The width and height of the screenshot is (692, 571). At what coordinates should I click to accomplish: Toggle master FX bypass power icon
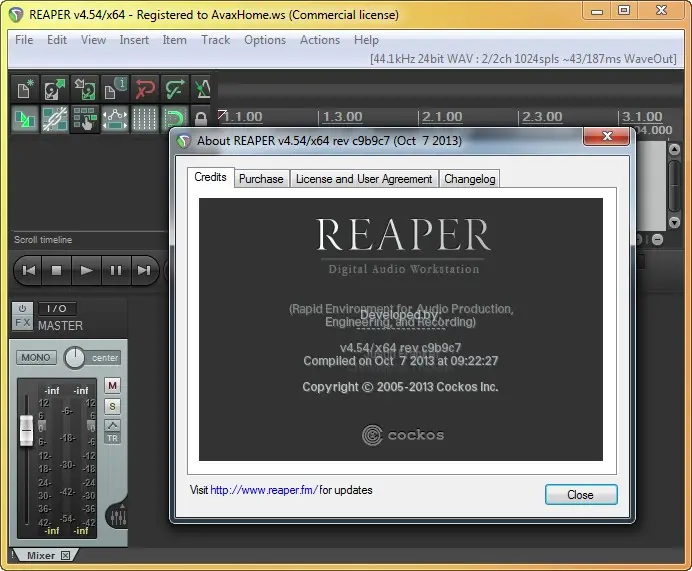[22, 308]
